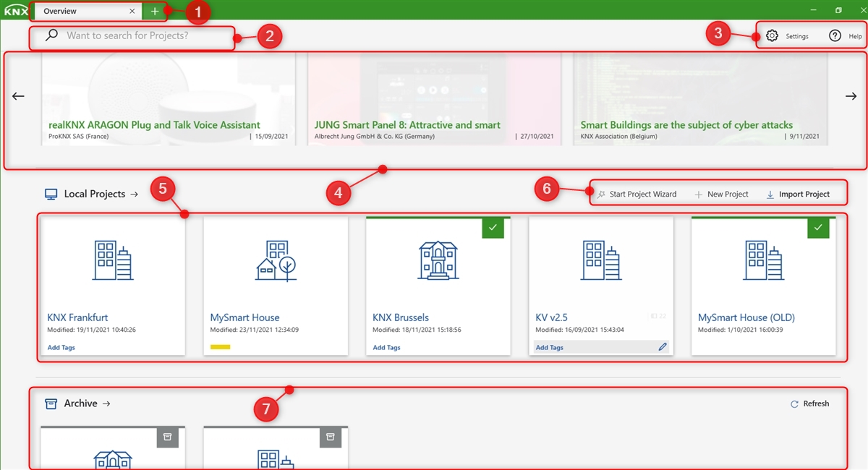Click the KNX logo in title bar
The height and width of the screenshot is (470, 868).
pyautogui.click(x=16, y=11)
